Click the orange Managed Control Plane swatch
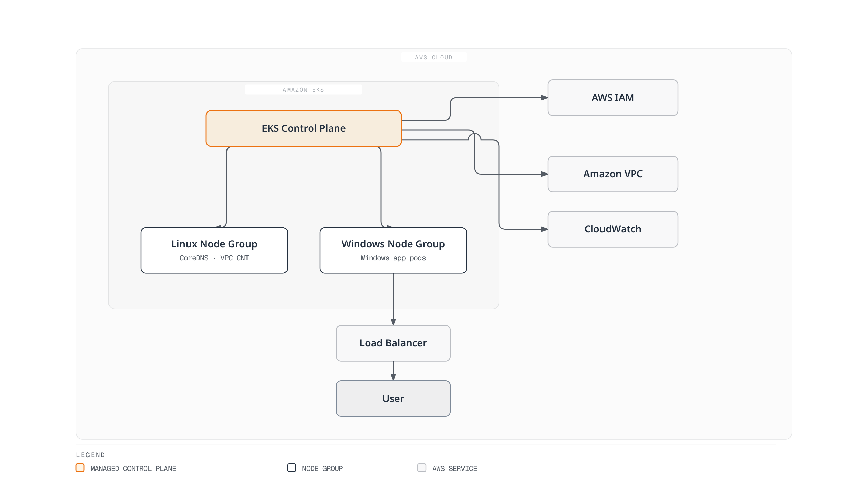This screenshot has height=488, width=868. point(80,468)
